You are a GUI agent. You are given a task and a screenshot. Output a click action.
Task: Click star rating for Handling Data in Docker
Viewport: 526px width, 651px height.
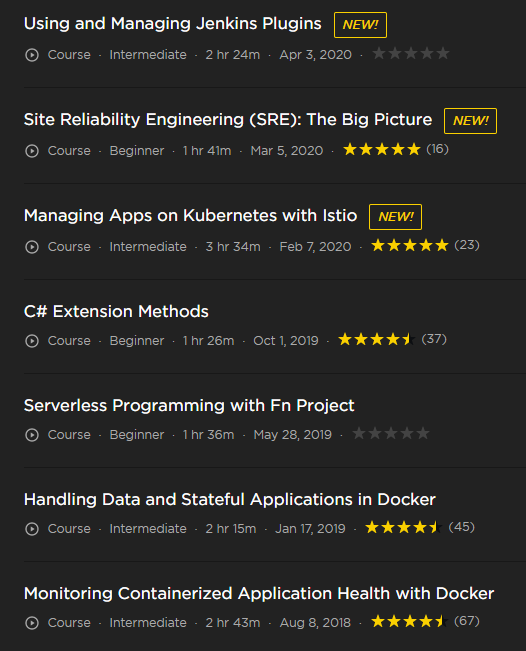click(404, 527)
